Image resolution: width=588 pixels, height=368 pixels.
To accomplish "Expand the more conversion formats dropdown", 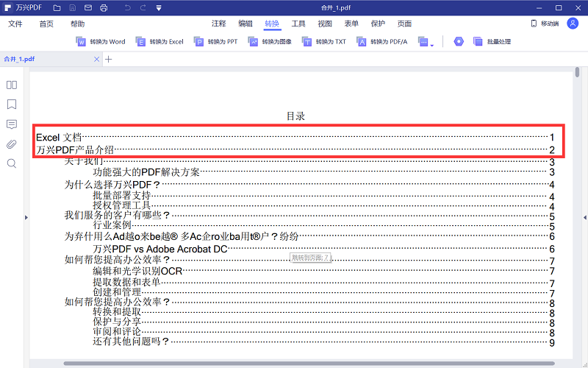I will pyautogui.click(x=426, y=42).
